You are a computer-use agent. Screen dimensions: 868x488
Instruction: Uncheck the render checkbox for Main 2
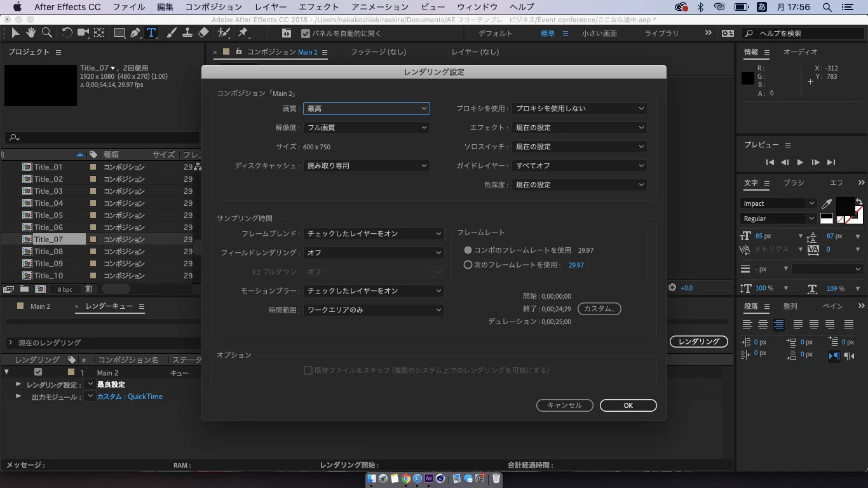pyautogui.click(x=38, y=372)
